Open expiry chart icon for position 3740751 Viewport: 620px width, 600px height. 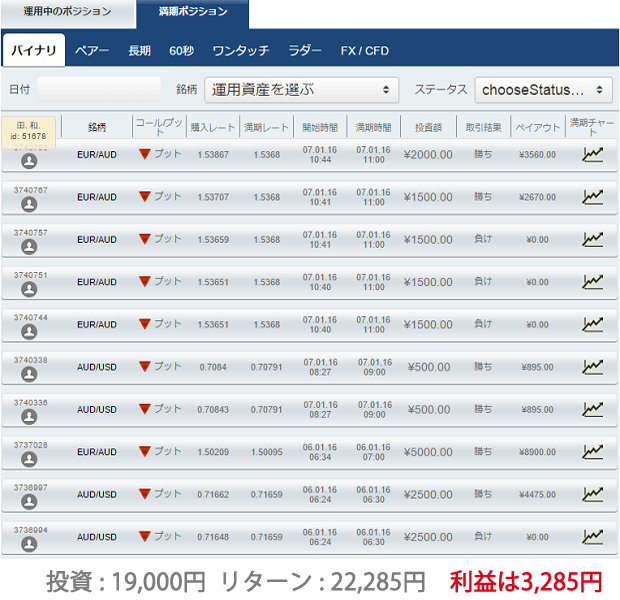point(592,282)
